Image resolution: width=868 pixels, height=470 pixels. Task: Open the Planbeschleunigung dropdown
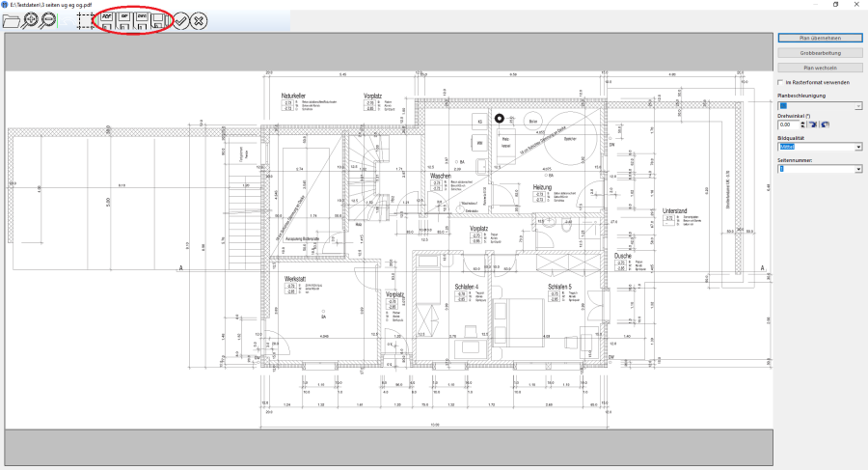tap(858, 105)
